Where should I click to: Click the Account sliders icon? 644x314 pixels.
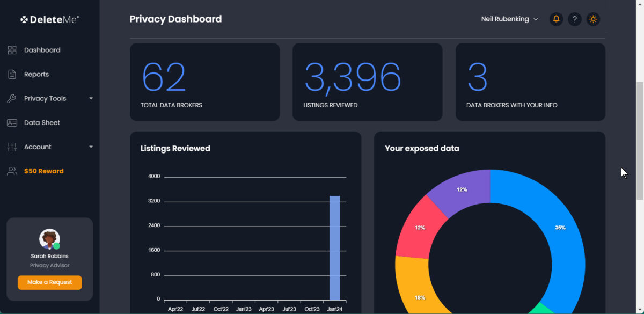(12, 147)
